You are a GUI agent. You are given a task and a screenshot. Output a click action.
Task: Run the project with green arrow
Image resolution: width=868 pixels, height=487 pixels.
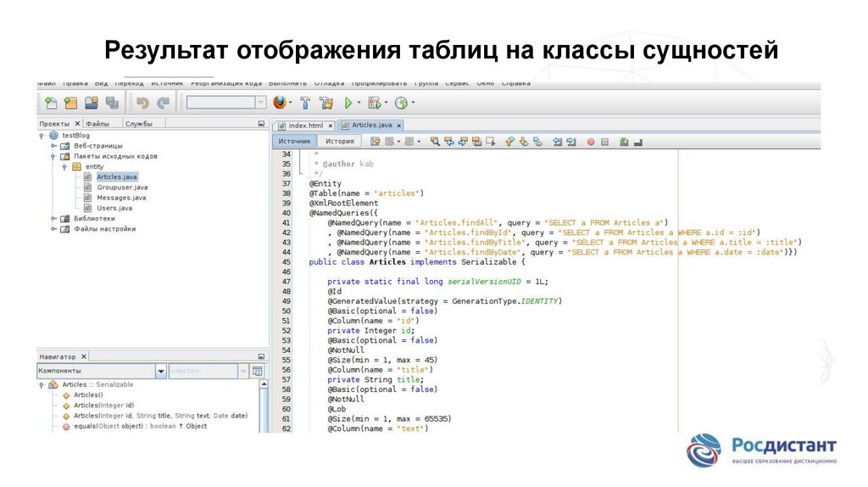pos(348,103)
